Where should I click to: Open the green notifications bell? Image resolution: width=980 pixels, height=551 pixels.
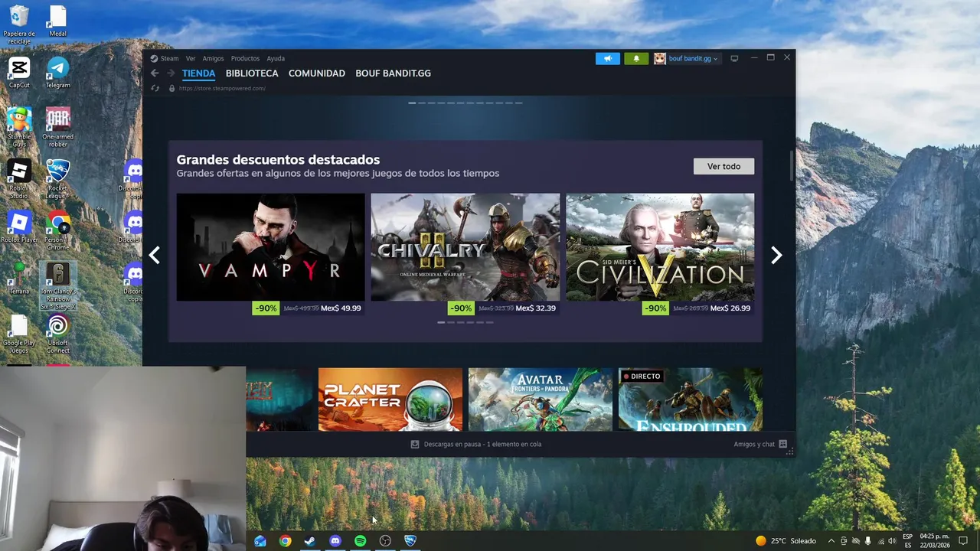pos(636,58)
